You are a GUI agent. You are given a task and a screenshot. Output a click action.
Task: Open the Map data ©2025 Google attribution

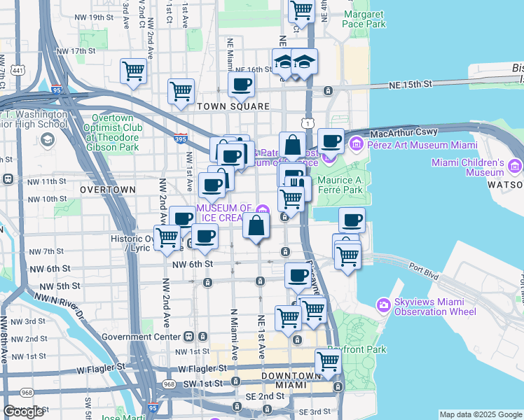[481, 414]
